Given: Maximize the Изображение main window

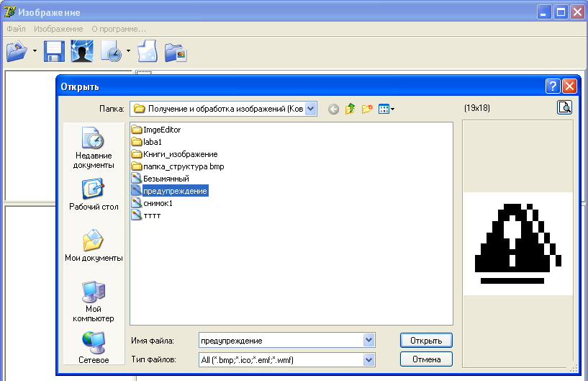Looking at the screenshot, I should [561, 12].
